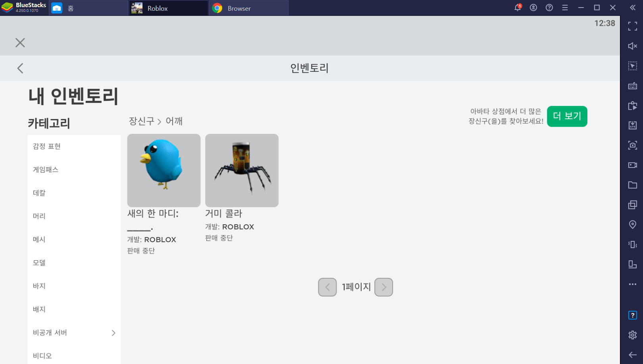Open keyboard controls icon in sidebar
This screenshot has width=643, height=364.
pyautogui.click(x=633, y=86)
